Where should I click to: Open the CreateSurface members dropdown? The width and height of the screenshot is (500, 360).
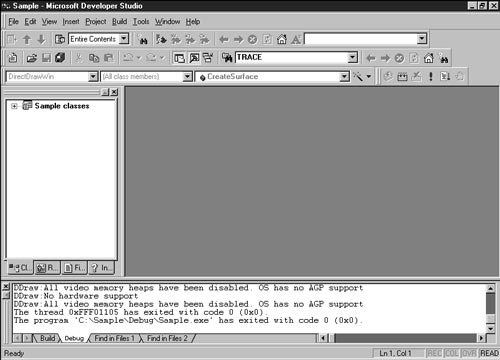click(x=344, y=77)
